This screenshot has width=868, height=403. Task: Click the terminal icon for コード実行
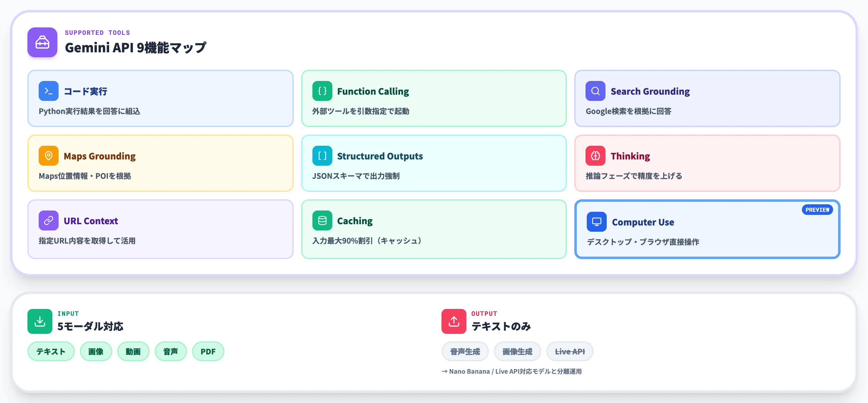click(49, 91)
